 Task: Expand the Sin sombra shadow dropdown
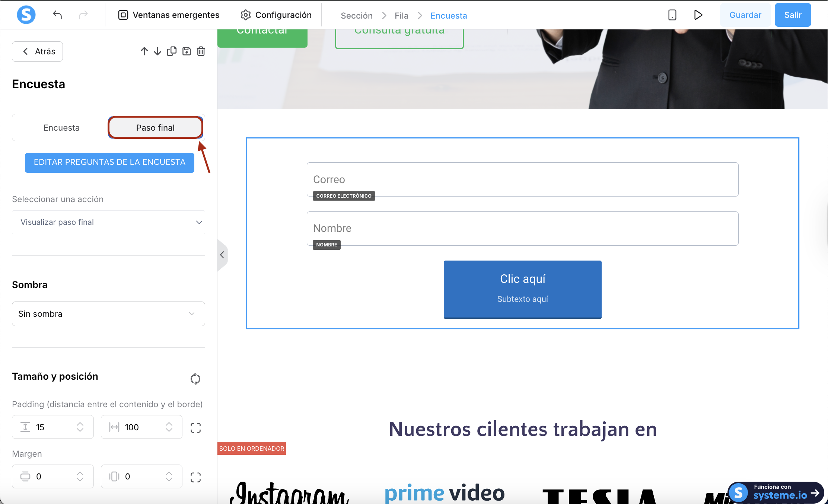pyautogui.click(x=108, y=314)
